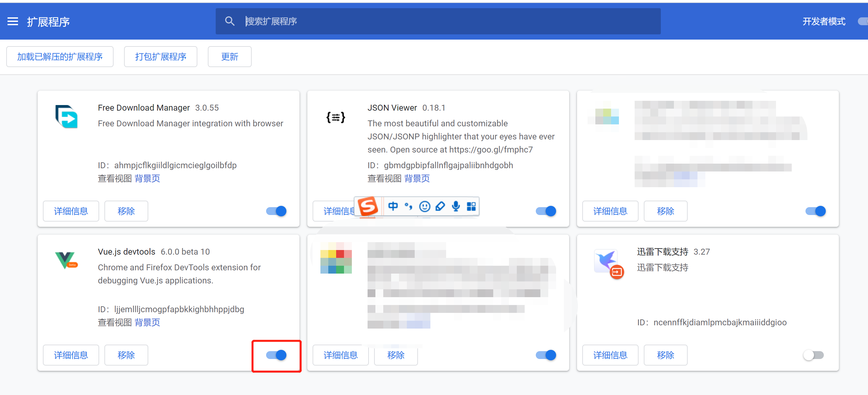Click 移除 for Free Download Manager
868x395 pixels.
click(126, 211)
